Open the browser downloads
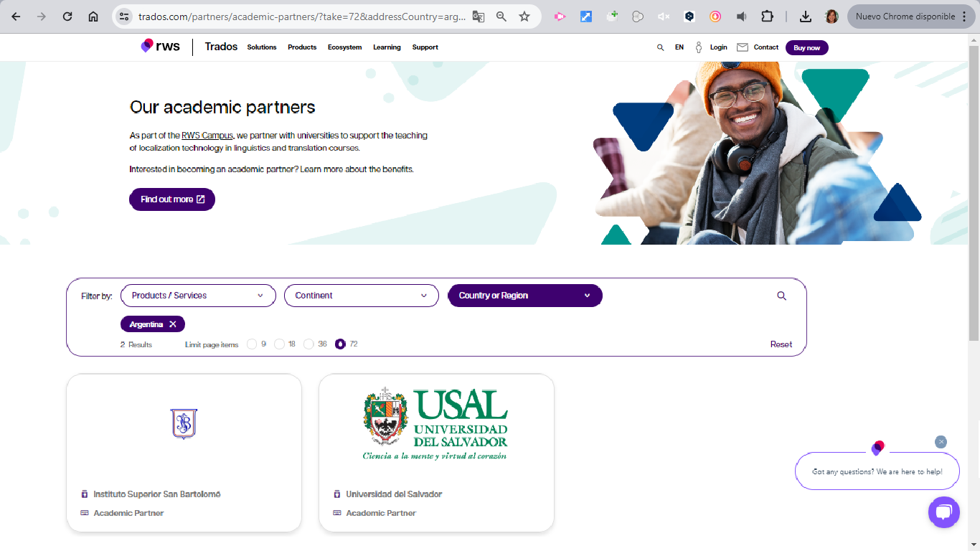 click(x=806, y=17)
